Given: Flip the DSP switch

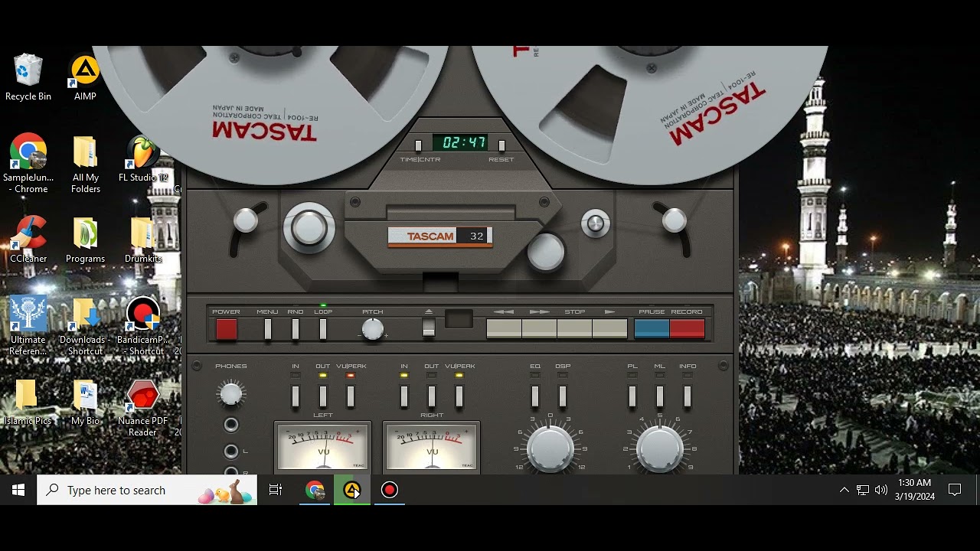Looking at the screenshot, I should coord(563,396).
